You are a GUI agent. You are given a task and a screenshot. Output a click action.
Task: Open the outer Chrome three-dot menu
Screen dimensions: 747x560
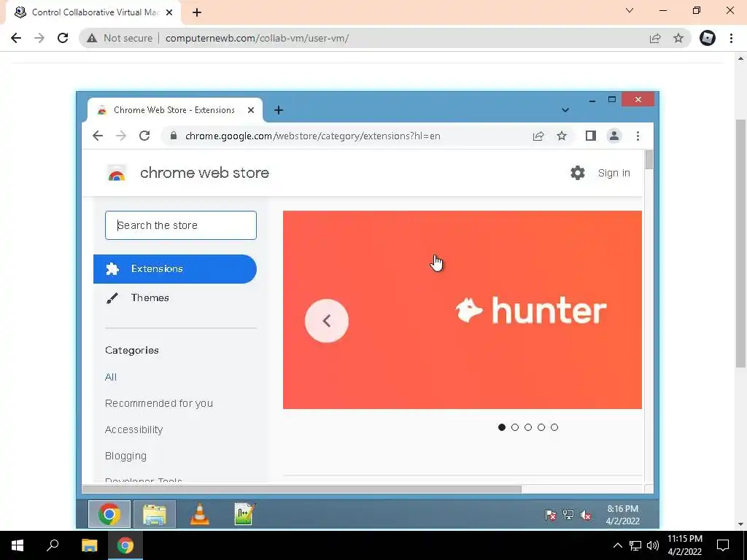[x=731, y=38]
